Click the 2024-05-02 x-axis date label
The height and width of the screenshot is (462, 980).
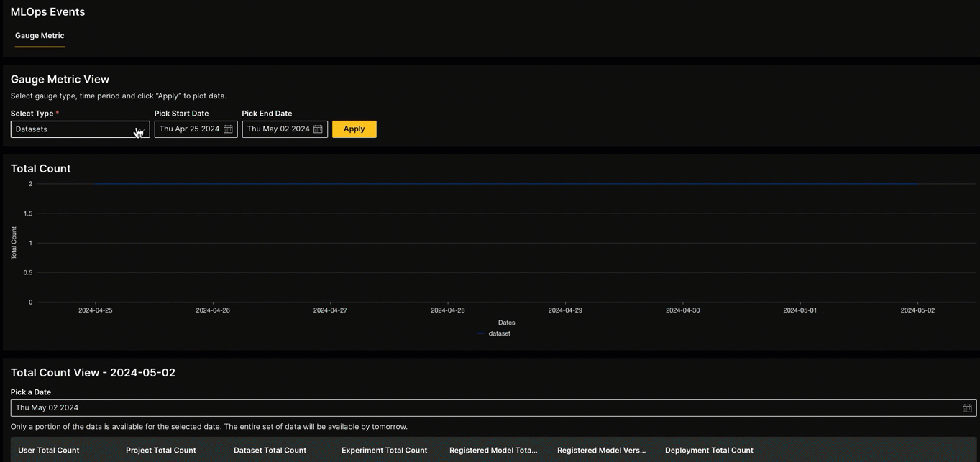click(x=917, y=310)
